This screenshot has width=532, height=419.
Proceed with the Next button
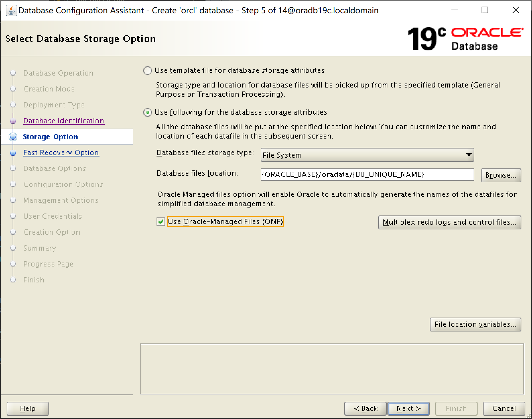(x=409, y=408)
